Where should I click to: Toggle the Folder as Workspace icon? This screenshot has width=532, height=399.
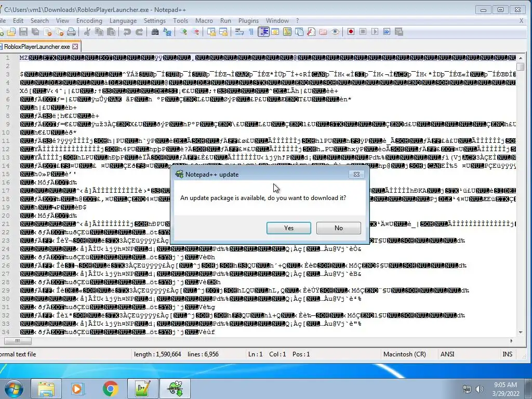[x=323, y=32]
